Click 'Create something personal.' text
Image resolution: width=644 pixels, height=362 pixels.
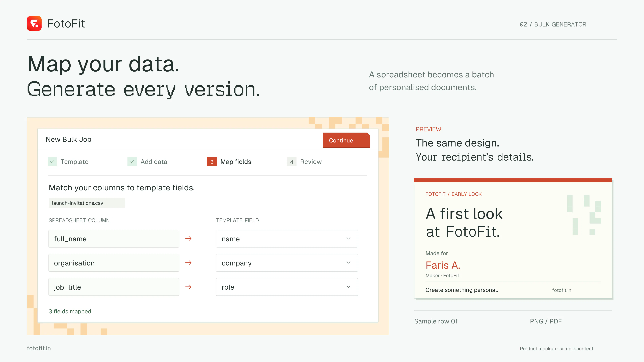coord(462,290)
